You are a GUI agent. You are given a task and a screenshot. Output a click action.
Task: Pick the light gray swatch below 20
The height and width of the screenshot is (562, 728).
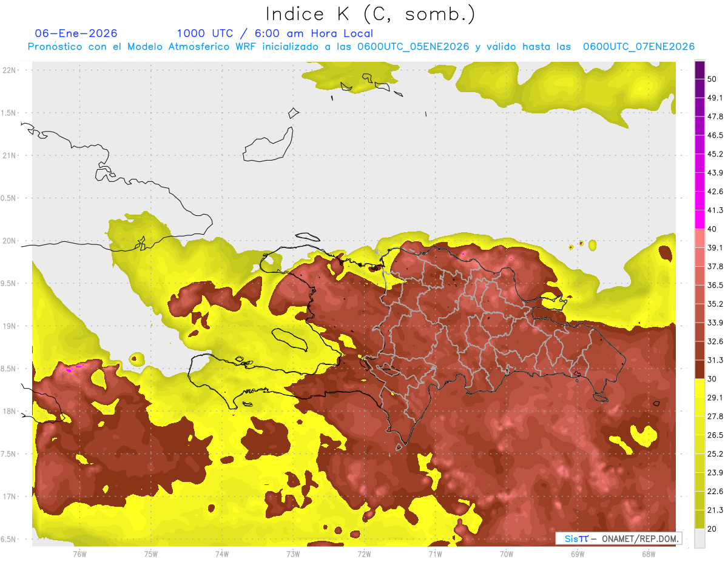pyautogui.click(x=699, y=538)
